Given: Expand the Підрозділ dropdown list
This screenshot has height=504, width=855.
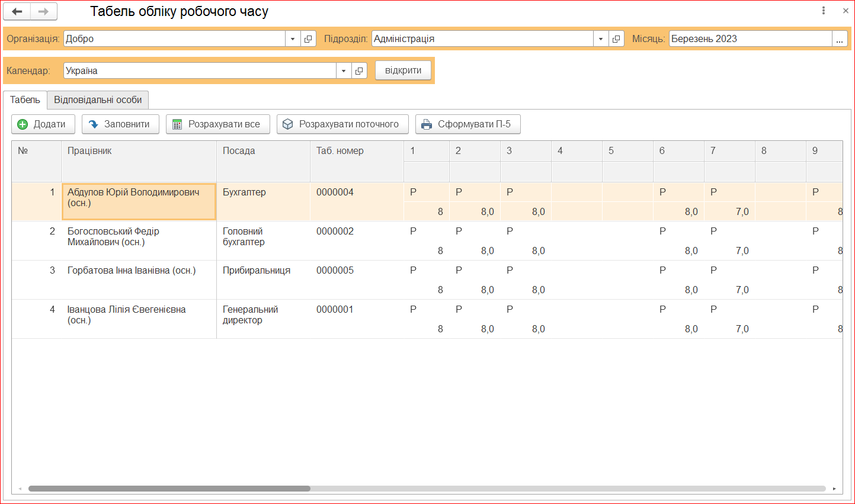Looking at the screenshot, I should pos(601,38).
